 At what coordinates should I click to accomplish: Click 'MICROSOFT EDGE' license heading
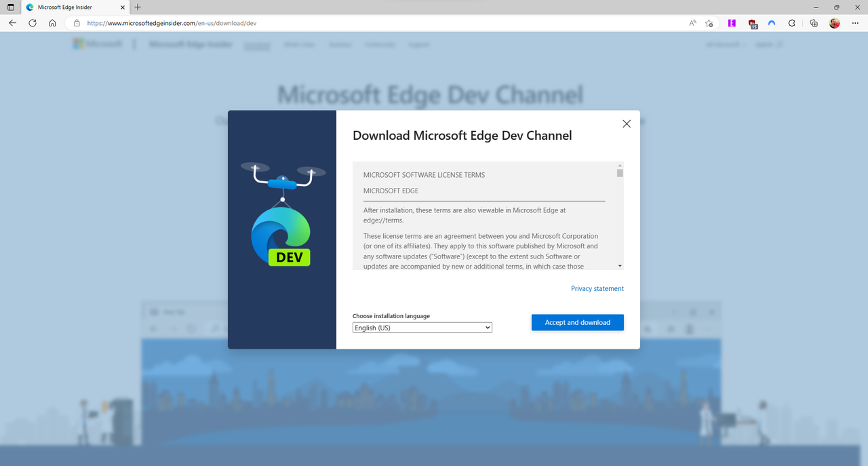pos(391,191)
